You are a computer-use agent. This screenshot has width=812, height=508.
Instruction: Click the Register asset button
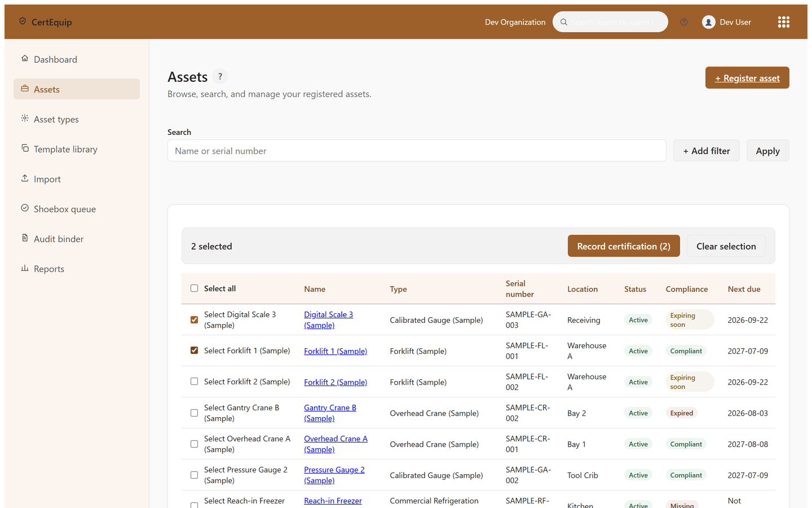click(x=747, y=78)
